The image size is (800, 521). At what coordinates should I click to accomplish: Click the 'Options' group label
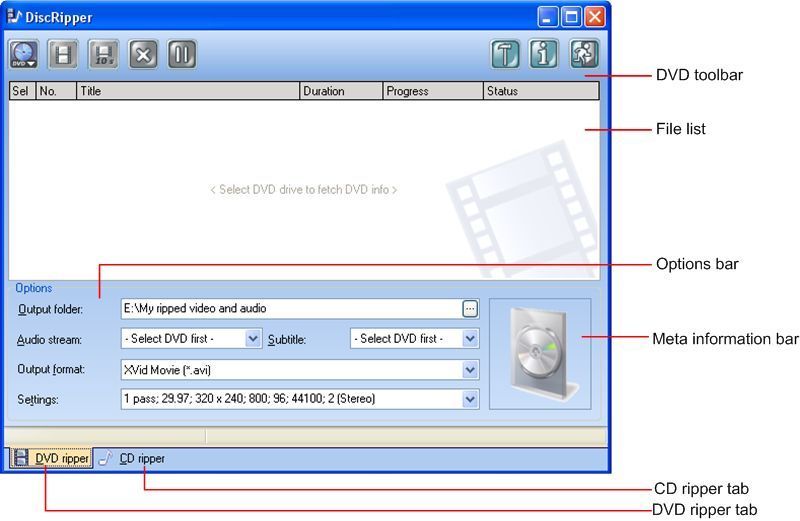point(34,288)
